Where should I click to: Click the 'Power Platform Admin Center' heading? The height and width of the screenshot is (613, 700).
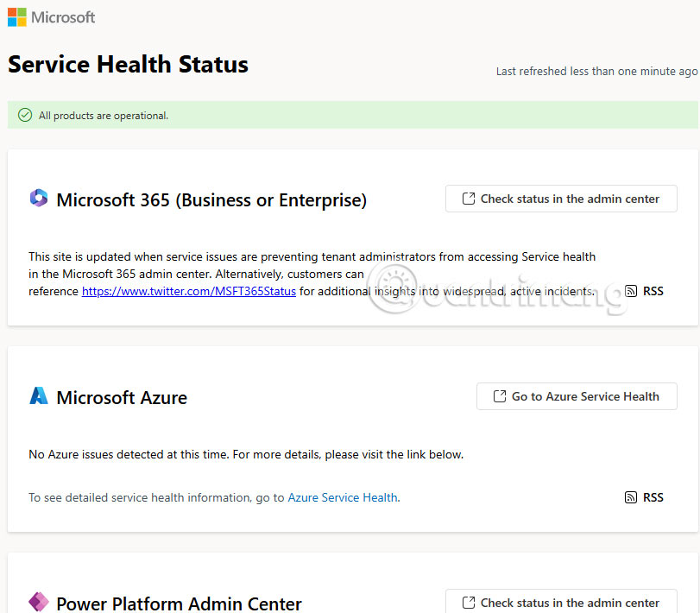(x=179, y=604)
